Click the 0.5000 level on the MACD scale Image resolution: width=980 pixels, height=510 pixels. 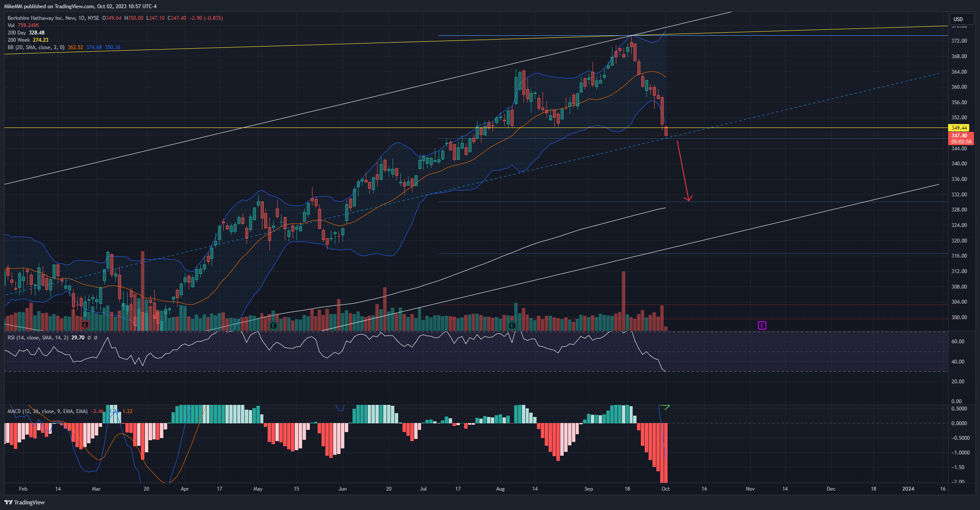(x=959, y=409)
